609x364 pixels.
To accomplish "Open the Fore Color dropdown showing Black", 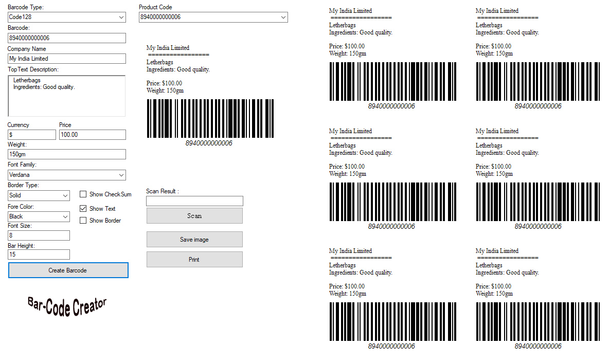I will click(39, 216).
